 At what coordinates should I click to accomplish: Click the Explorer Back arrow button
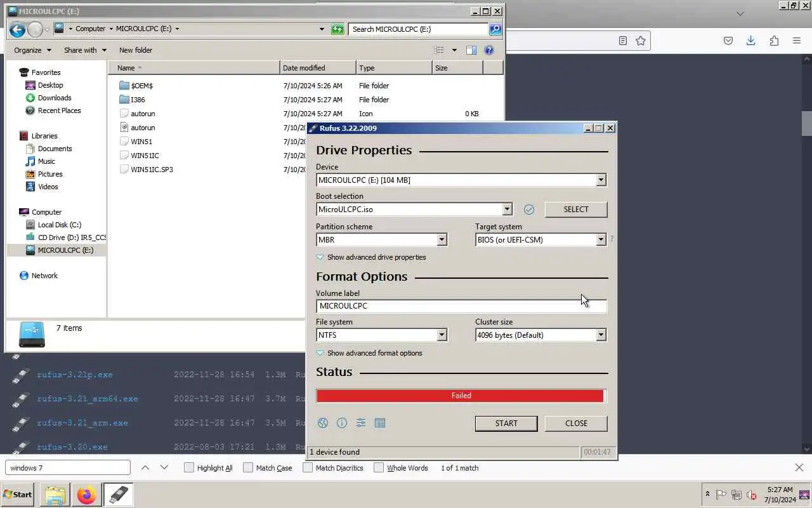pos(17,29)
